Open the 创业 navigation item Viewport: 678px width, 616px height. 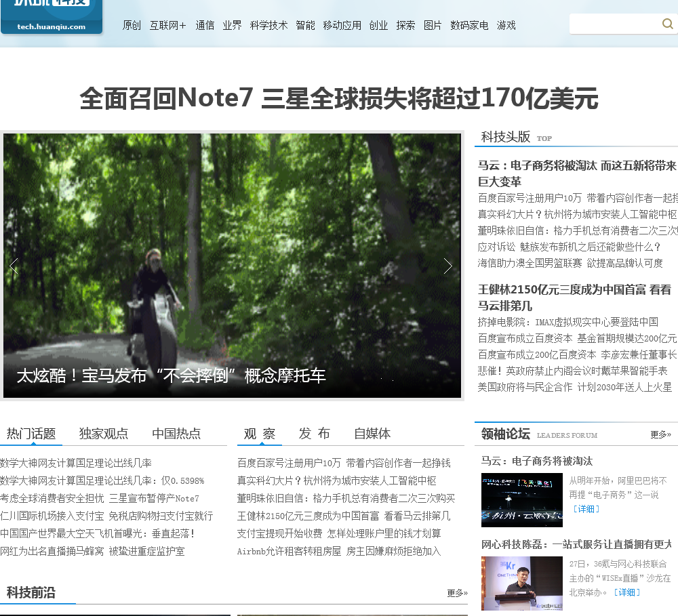point(378,26)
